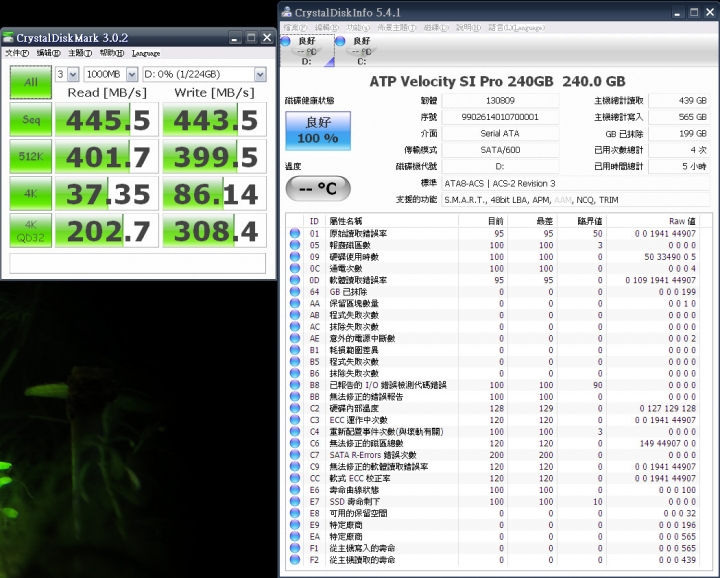
Task: Open CrystalDiskInfo 語言(L)(Language) menu
Action: coord(517,28)
